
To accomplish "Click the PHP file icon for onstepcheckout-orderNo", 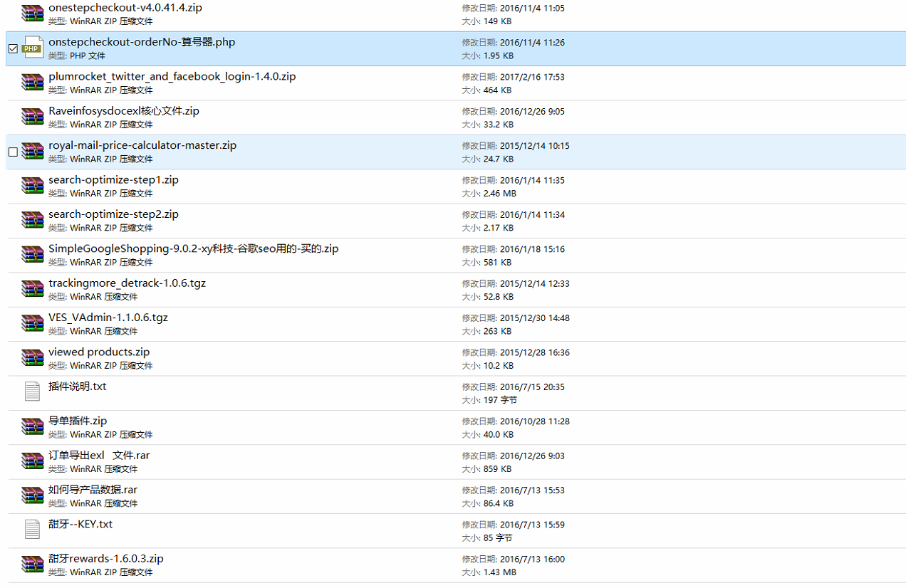I will (x=33, y=48).
